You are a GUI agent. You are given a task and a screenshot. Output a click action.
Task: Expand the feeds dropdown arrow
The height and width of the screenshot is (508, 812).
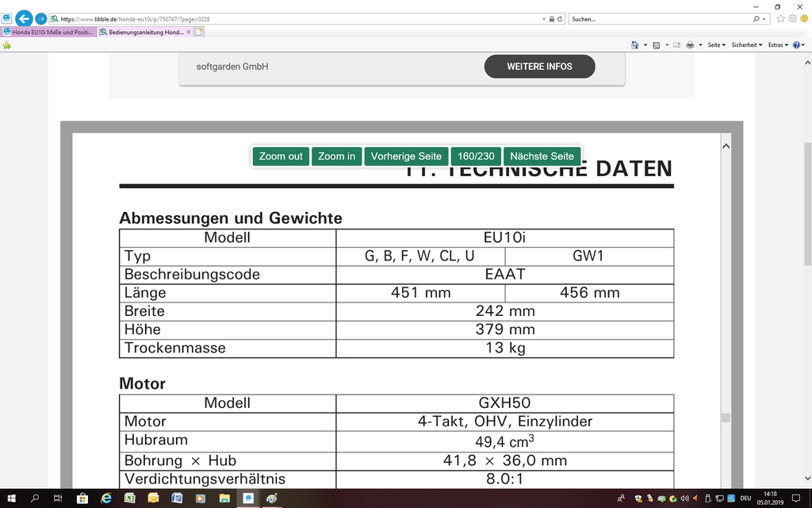pyautogui.click(x=666, y=45)
